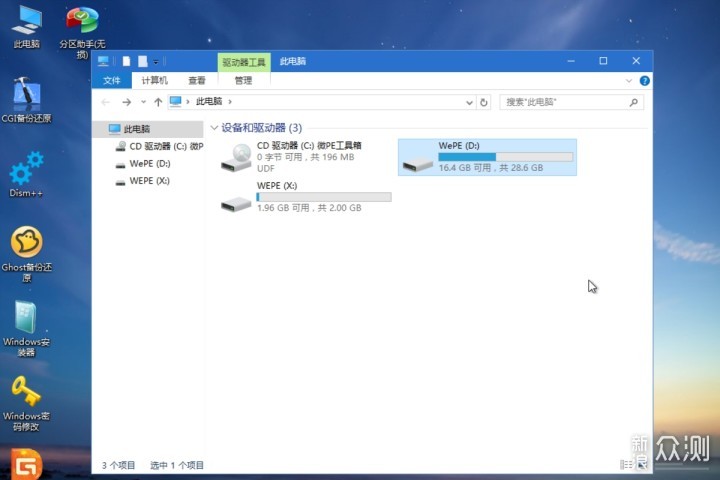
Task: Go up one level arrow
Action: tap(158, 102)
